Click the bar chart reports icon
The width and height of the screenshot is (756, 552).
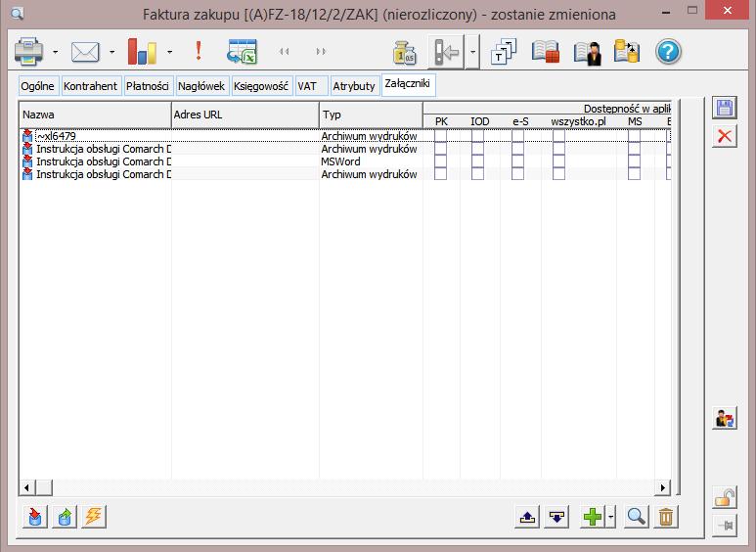[x=142, y=52]
